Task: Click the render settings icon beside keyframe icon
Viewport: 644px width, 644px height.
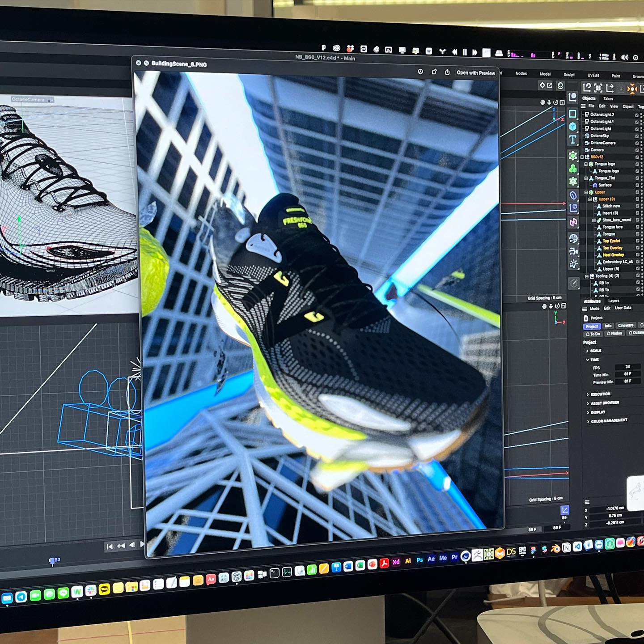Action: click(x=550, y=85)
